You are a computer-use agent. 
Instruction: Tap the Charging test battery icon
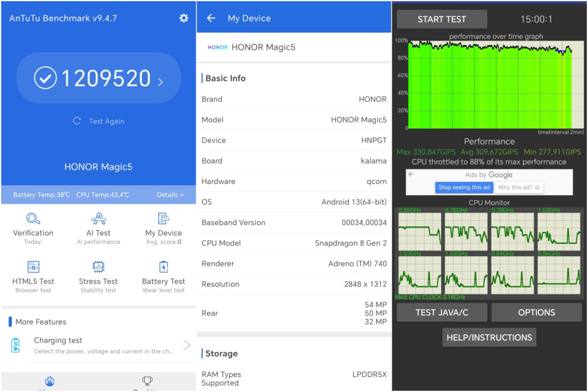coord(16,345)
